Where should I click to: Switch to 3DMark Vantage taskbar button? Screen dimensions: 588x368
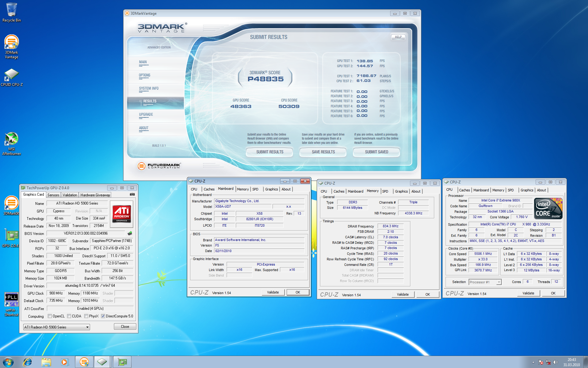tap(84, 362)
